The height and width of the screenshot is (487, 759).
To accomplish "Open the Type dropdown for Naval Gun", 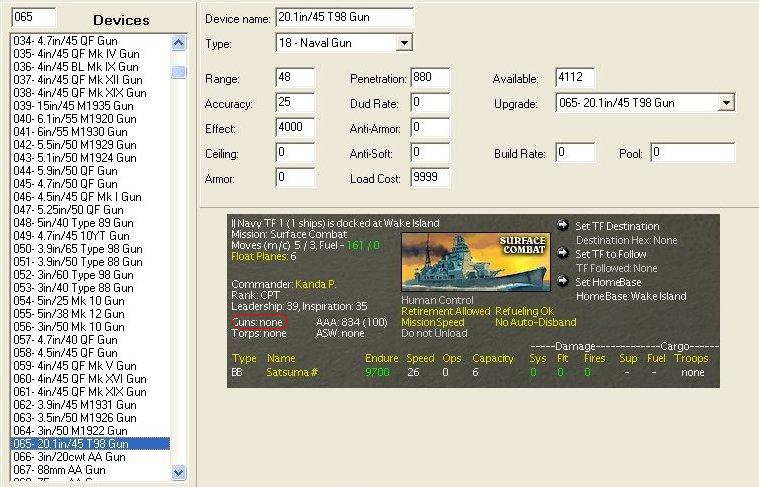I will point(404,44).
